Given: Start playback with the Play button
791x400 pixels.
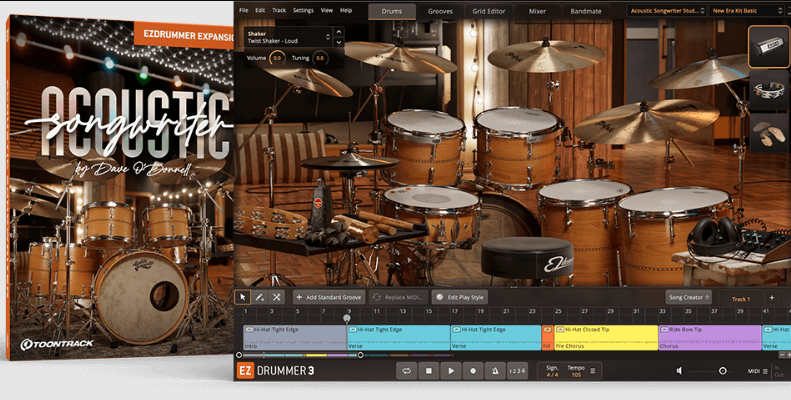Looking at the screenshot, I should 450,371.
